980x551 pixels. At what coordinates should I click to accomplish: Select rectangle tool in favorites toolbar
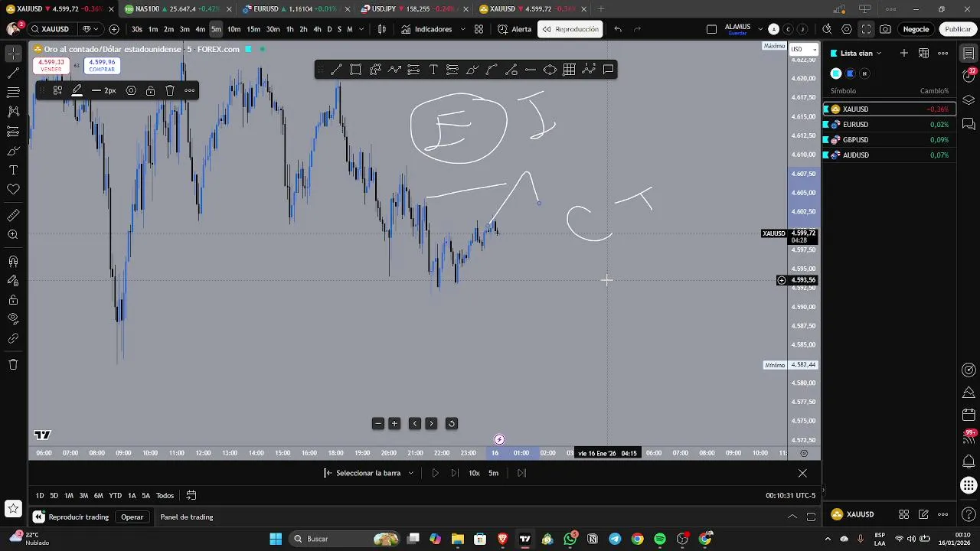355,70
